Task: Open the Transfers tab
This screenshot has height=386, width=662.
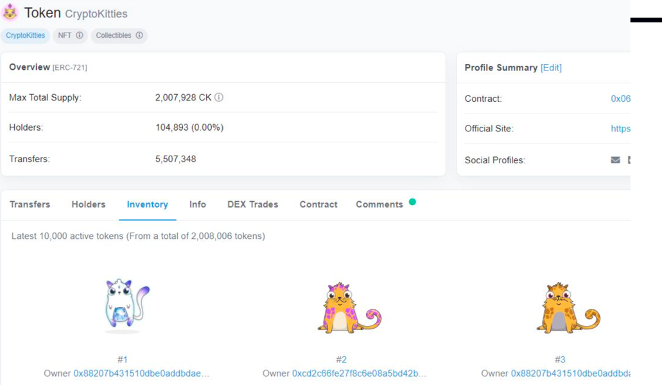Action: 30,204
